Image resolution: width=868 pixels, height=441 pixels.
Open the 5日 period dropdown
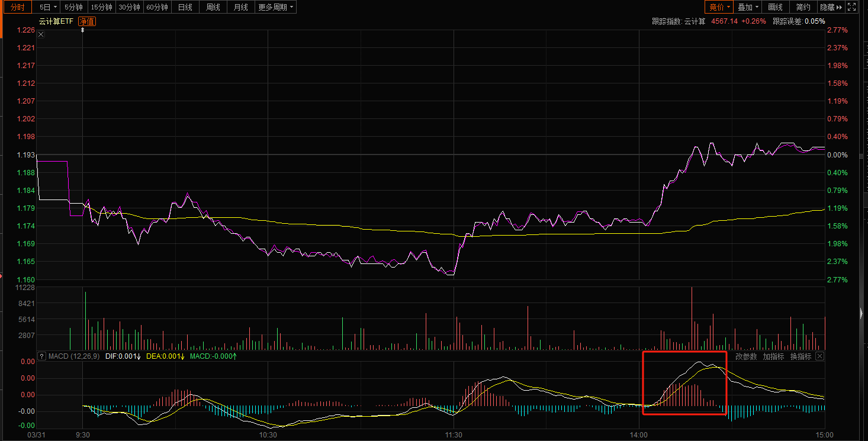(48, 7)
